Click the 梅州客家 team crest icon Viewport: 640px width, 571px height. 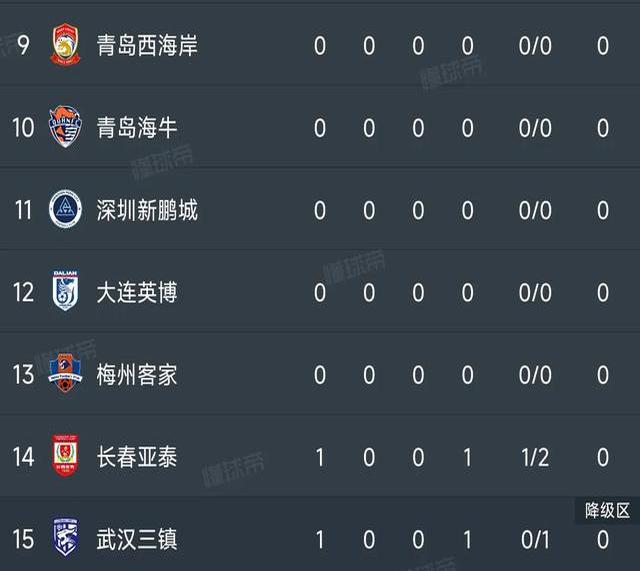(x=64, y=375)
